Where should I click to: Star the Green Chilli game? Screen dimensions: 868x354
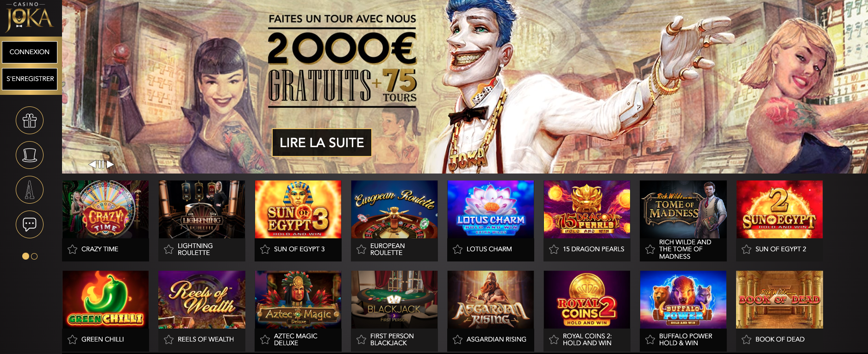(x=72, y=340)
